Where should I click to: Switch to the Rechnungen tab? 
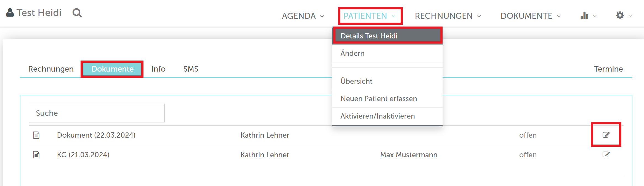pos(51,69)
